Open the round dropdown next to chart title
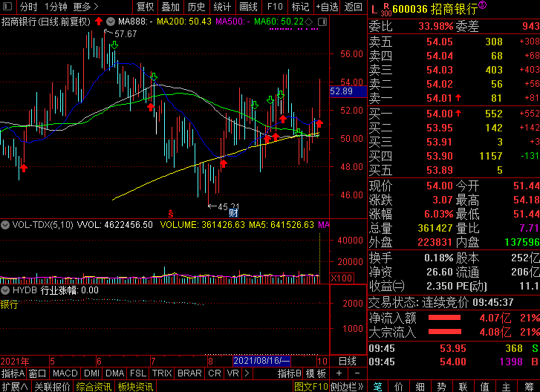This screenshot has width=540, height=392. [111, 22]
